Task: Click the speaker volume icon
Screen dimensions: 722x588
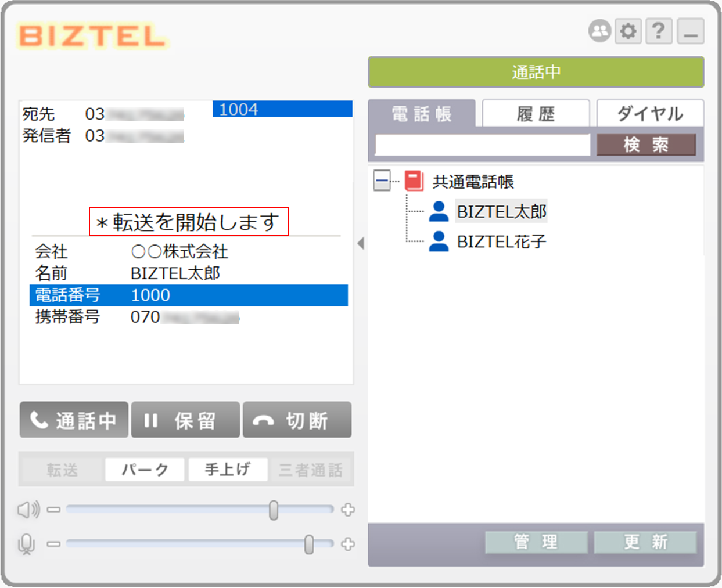Action: click(28, 510)
